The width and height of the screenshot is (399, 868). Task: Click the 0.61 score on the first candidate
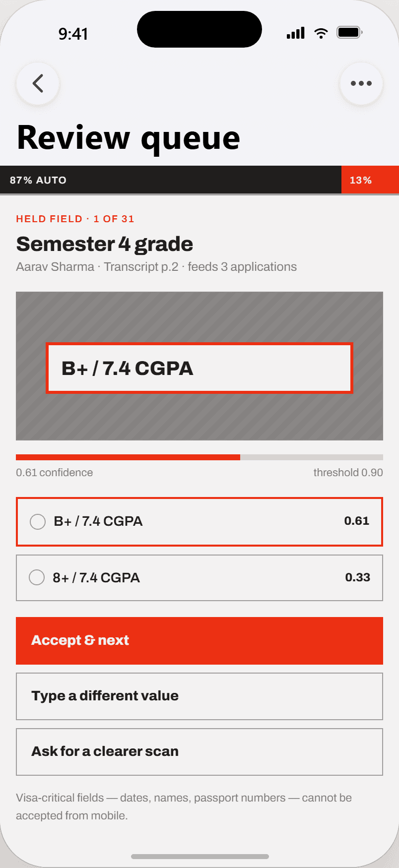(357, 521)
